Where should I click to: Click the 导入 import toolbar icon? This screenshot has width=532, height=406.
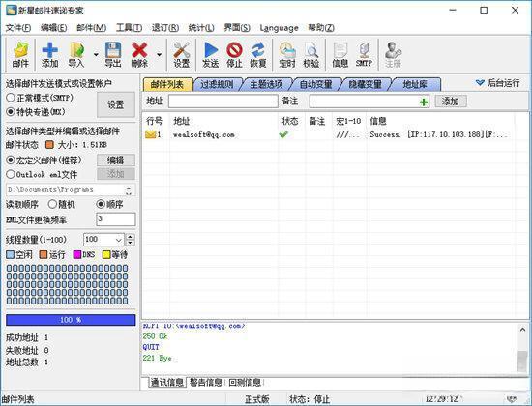[x=76, y=54]
